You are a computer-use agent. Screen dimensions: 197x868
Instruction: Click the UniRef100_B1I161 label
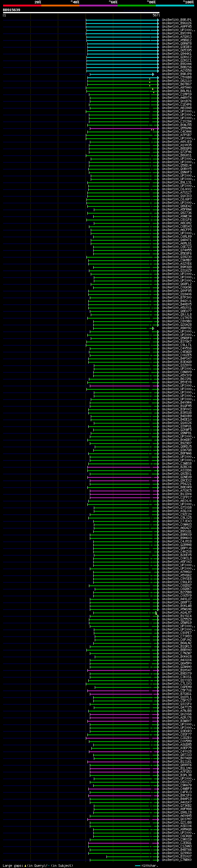(x=176, y=761)
